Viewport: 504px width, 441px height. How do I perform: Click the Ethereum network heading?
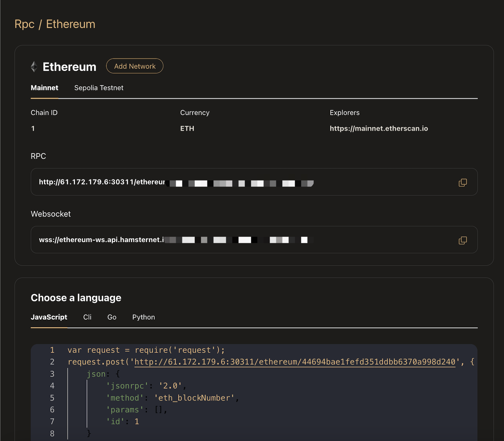[x=69, y=67]
